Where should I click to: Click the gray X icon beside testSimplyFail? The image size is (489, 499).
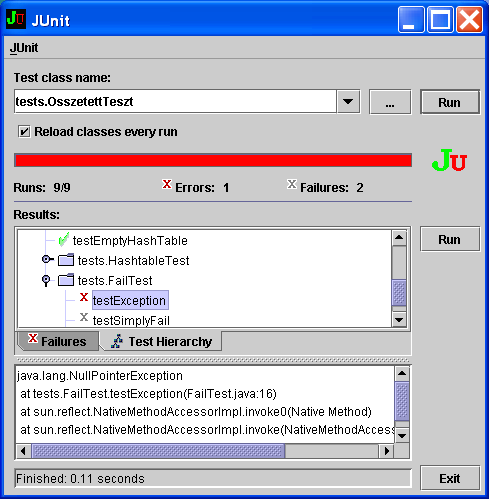(84, 317)
